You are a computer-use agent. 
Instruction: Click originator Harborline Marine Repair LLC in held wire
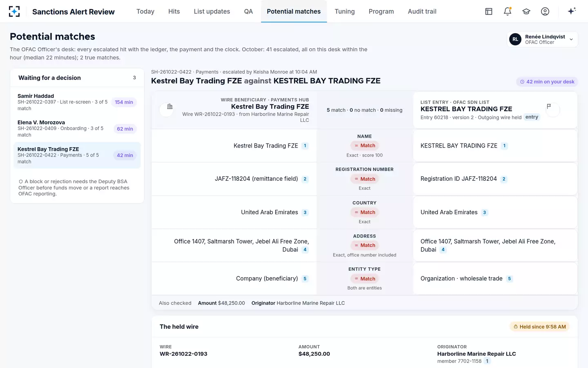click(477, 354)
